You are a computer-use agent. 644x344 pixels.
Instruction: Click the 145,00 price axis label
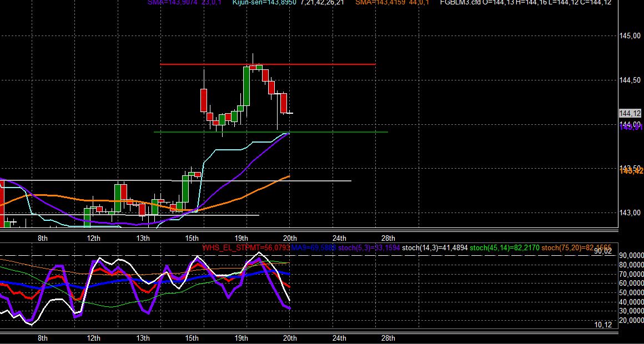pyautogui.click(x=630, y=36)
